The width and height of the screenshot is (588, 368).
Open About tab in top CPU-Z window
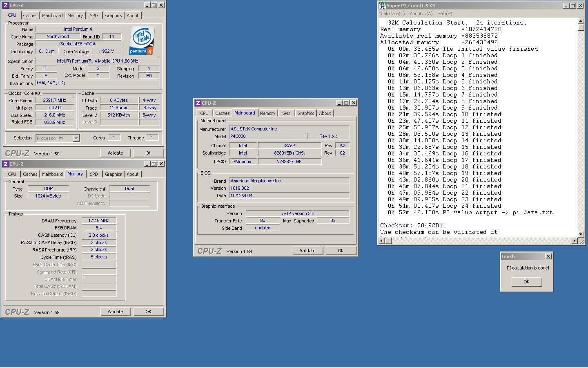(132, 16)
